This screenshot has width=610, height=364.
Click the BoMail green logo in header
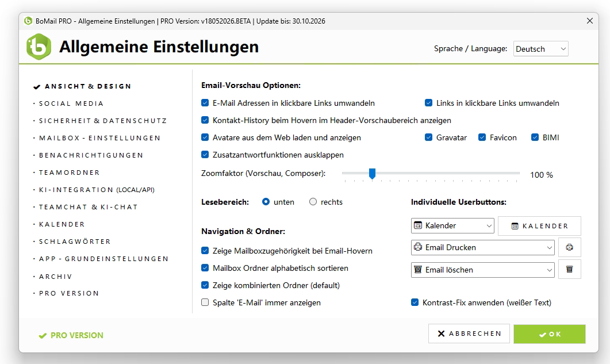tap(39, 47)
